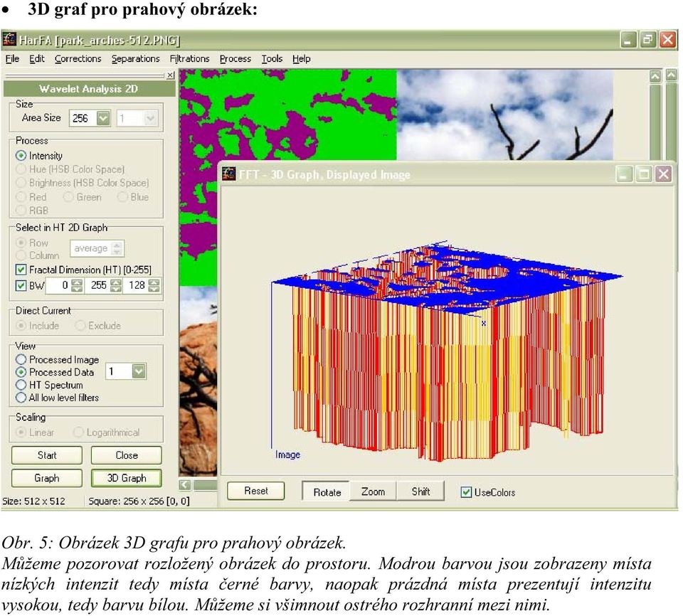Open the Process menu
The height and width of the screenshot is (616, 683).
pos(235,58)
